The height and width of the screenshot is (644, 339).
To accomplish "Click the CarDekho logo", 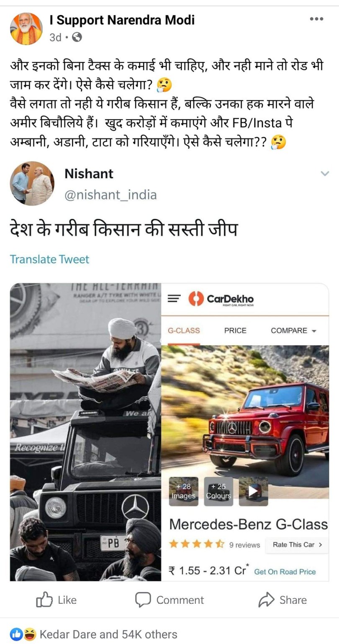I will coord(221,299).
